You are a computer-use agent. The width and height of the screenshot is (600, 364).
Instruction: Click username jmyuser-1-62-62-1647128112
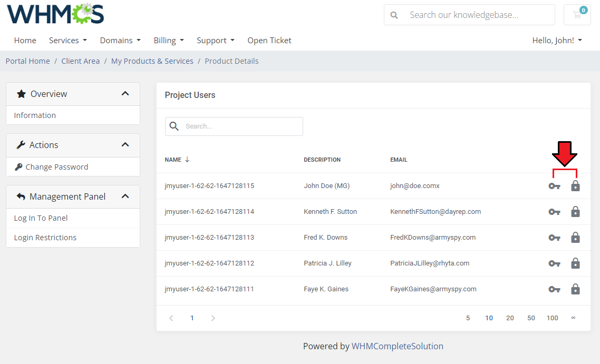click(x=209, y=263)
